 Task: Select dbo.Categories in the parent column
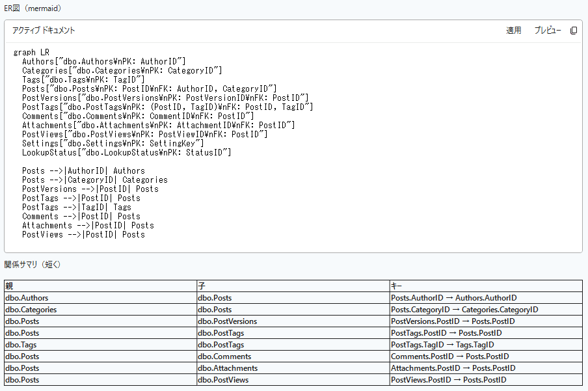(28, 309)
